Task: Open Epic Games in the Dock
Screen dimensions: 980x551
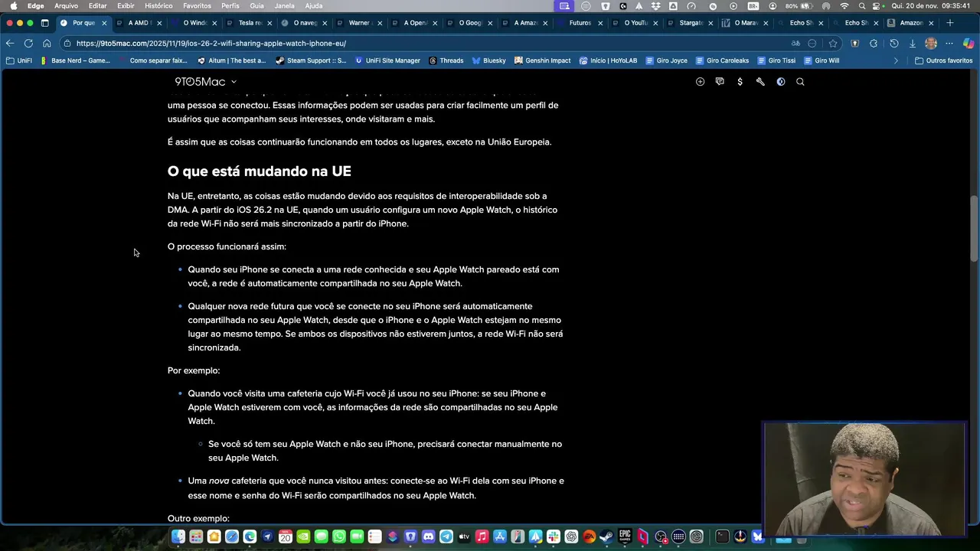Action: [625, 536]
